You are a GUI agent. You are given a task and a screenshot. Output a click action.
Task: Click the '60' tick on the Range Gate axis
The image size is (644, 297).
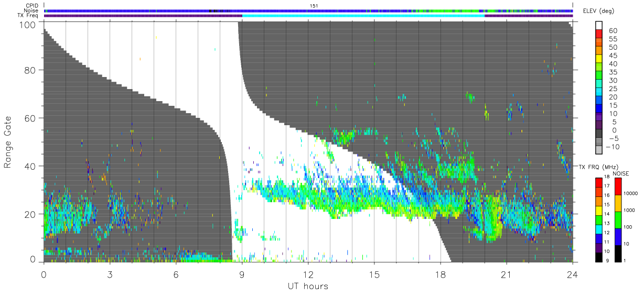coord(29,118)
